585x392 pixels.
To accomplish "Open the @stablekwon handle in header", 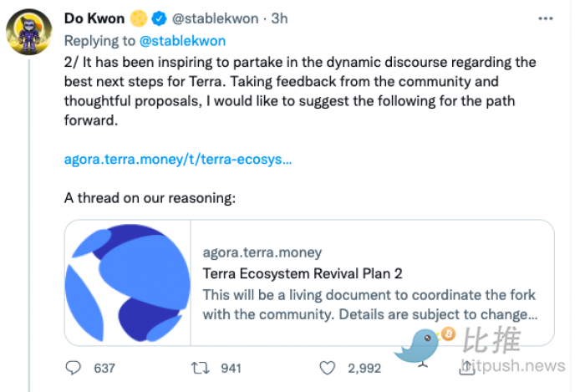I will coord(215,18).
